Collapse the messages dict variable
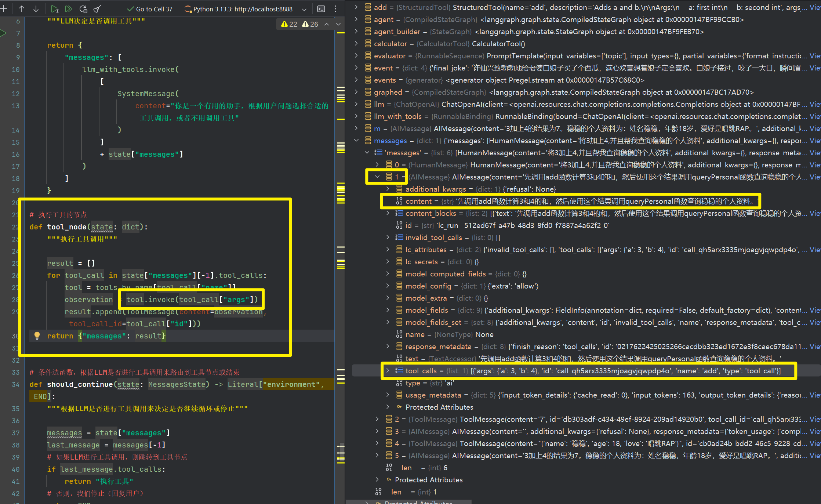Screen dimensions: 821x504 (x=356, y=141)
